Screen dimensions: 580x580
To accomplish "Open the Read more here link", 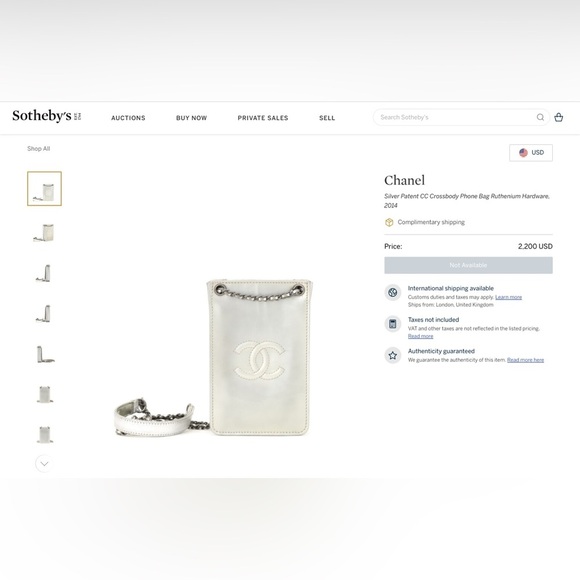I will pyautogui.click(x=525, y=360).
